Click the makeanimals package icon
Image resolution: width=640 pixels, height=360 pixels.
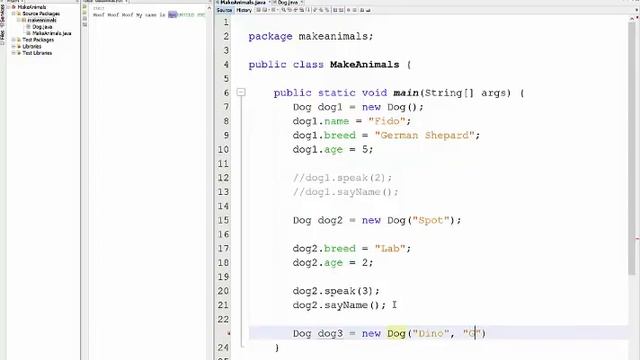[24, 20]
